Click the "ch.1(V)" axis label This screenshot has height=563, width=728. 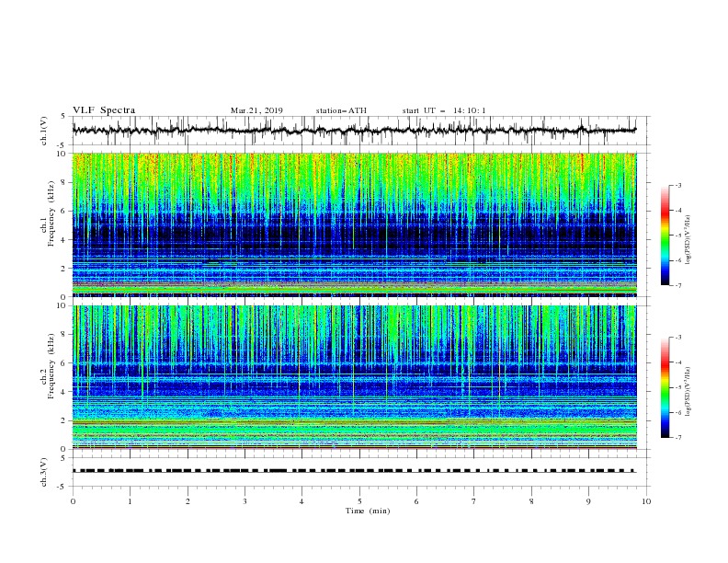44,131
